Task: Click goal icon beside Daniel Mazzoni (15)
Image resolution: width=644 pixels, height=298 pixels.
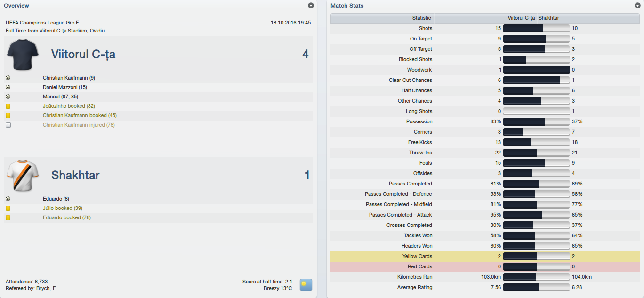Action: point(8,87)
